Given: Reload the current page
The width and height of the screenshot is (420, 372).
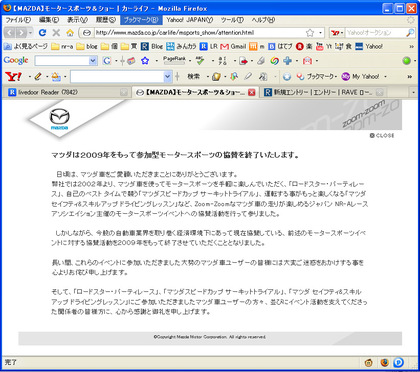Looking at the screenshot, I should [x=42, y=33].
